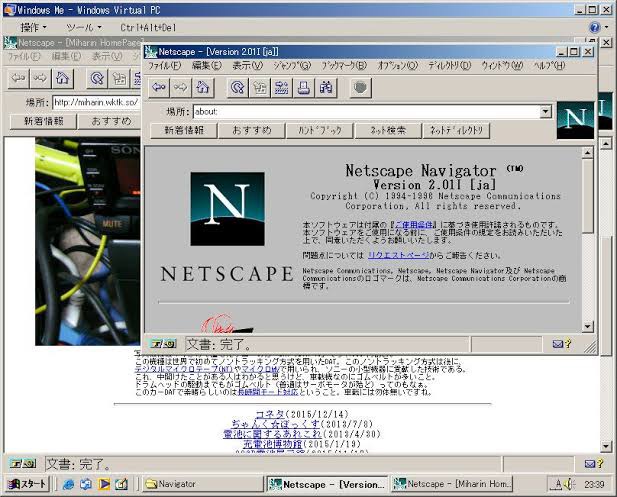617x497 pixels.
Task: Open Outlook Express quick launch icon
Action: coord(85,484)
